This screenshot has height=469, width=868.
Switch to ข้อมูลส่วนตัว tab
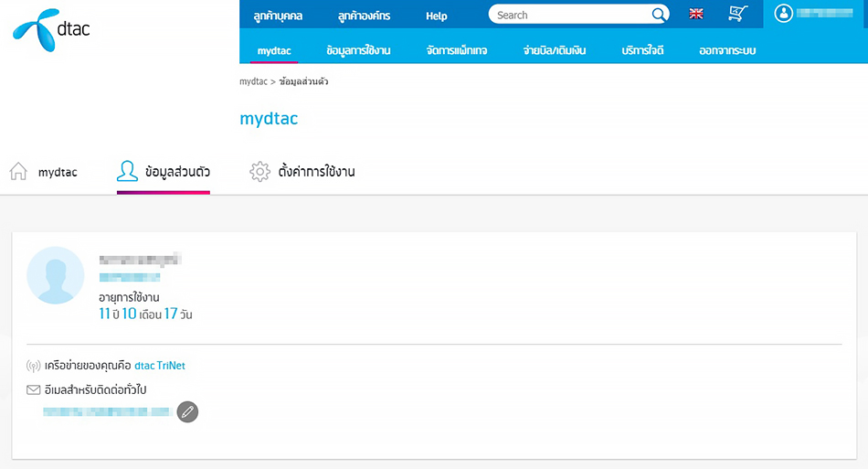164,172
